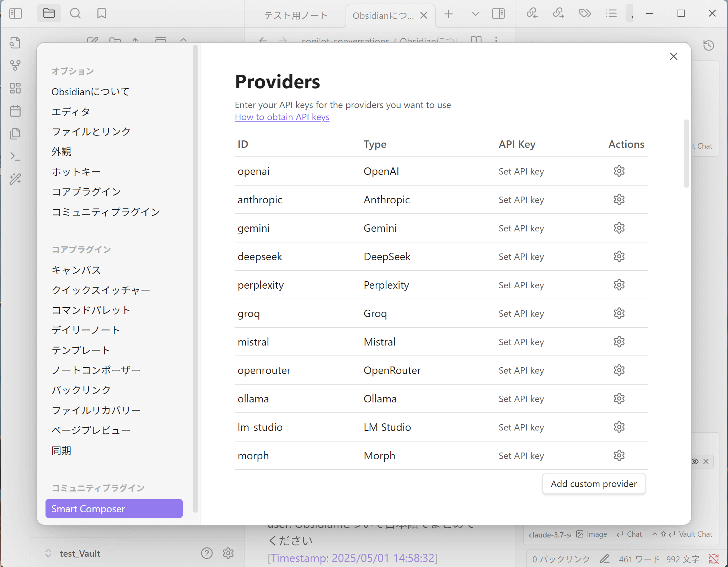Viewport: 728px width, 567px height.
Task: Expand the tab list dropdown chevron
Action: (x=475, y=14)
